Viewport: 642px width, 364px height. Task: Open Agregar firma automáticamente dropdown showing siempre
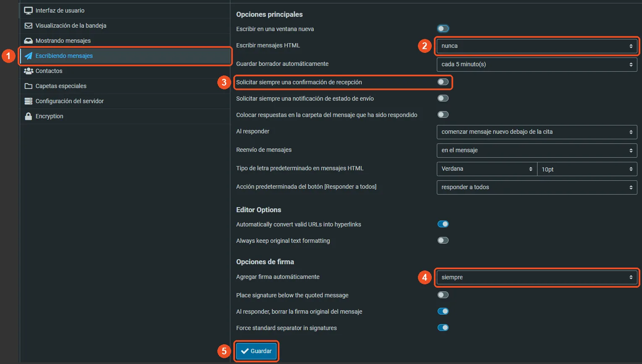[x=537, y=278]
